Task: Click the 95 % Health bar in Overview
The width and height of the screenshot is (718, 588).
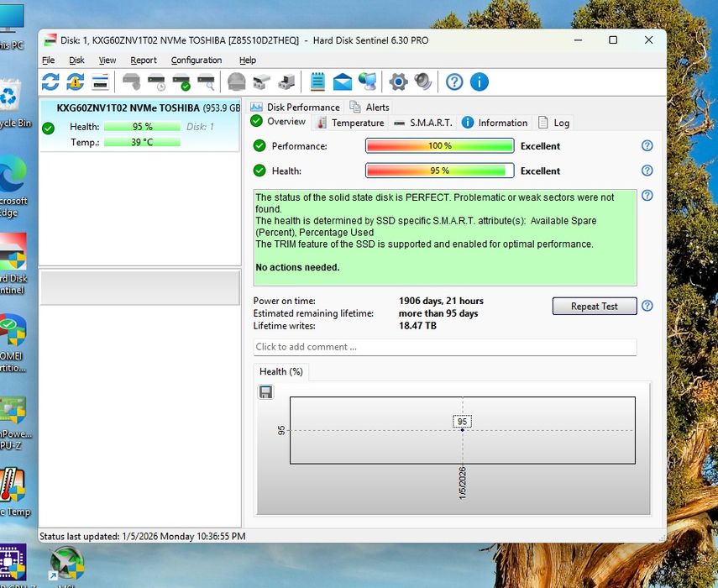Action: pos(439,171)
